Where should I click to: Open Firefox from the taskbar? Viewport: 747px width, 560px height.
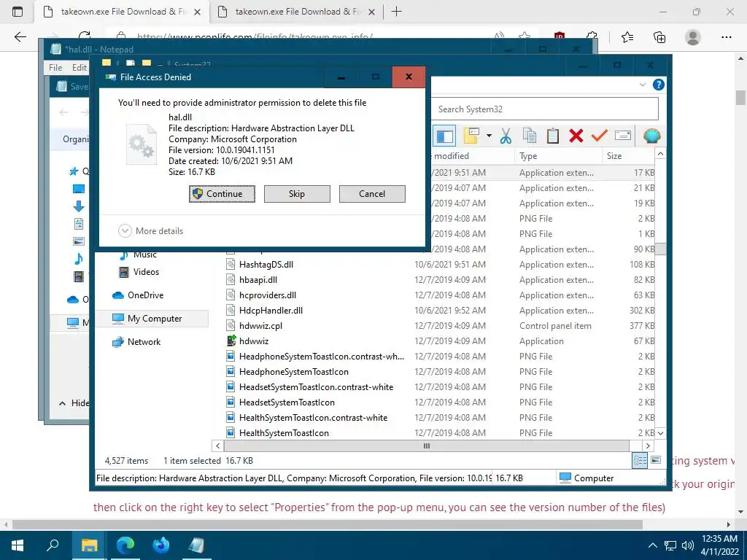[161, 545]
